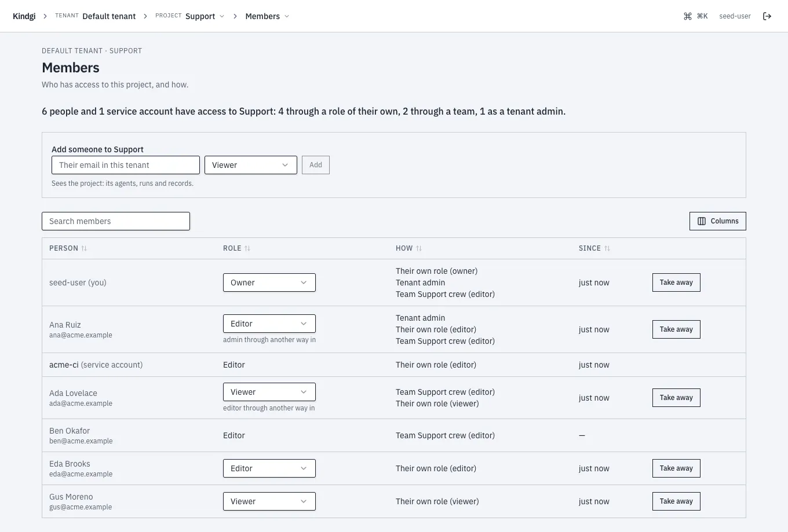Click the email eda@acme.example
This screenshot has width=788, height=532.
(81, 474)
